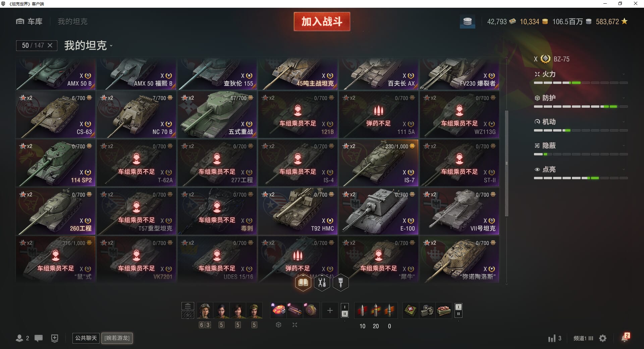Toggle the equipment loadout I/II switch
Viewport: 644px width, 349px height.
344,310
